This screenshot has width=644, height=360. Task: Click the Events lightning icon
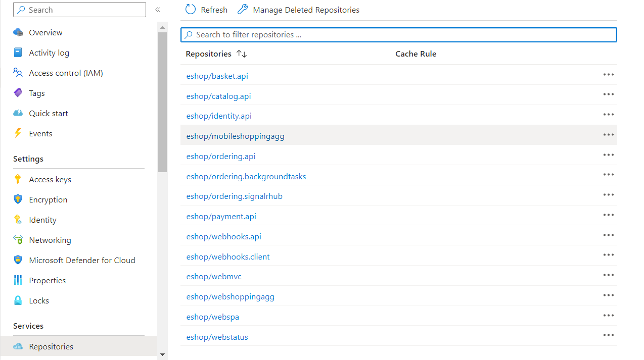[19, 133]
